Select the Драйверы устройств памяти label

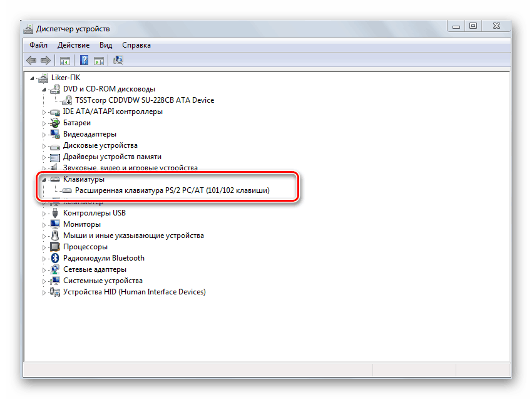(112, 157)
